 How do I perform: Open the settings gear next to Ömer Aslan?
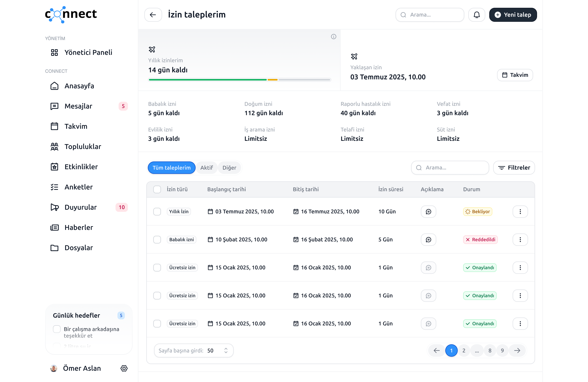(124, 368)
